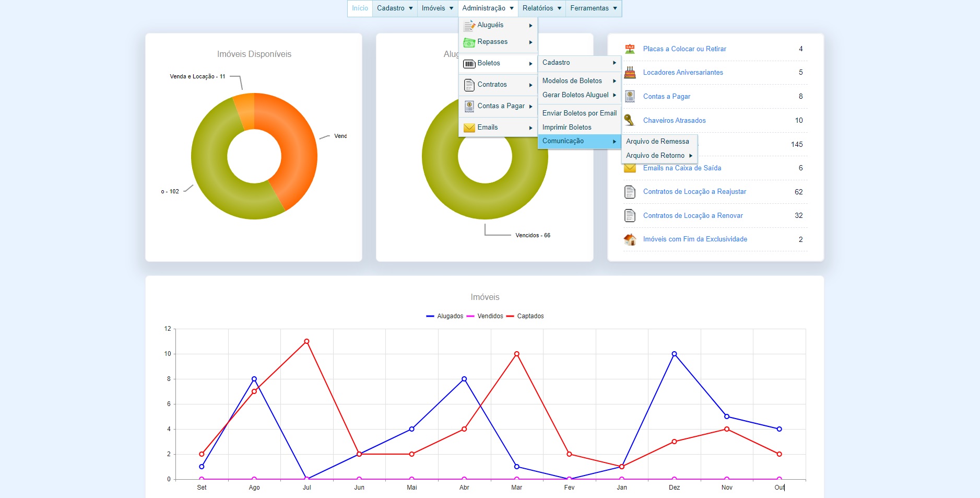Click the count 145 in the alerts list
This screenshot has width=980, height=498.
click(x=797, y=145)
